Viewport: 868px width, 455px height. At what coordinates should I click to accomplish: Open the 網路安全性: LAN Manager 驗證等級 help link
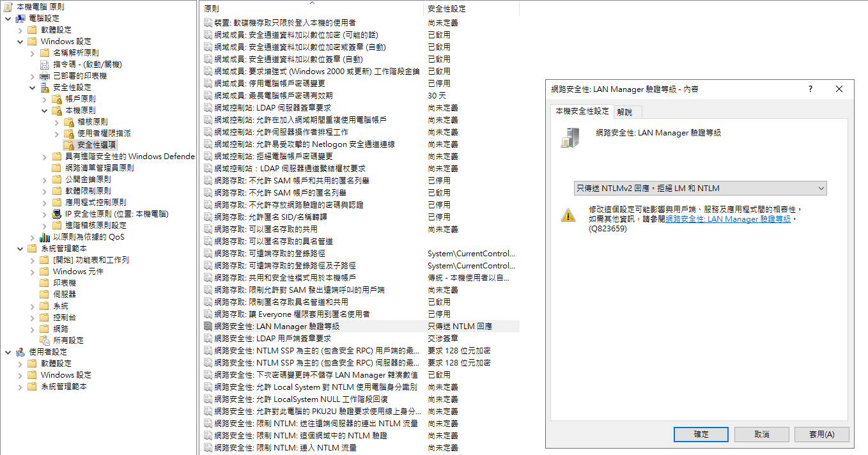pos(728,219)
